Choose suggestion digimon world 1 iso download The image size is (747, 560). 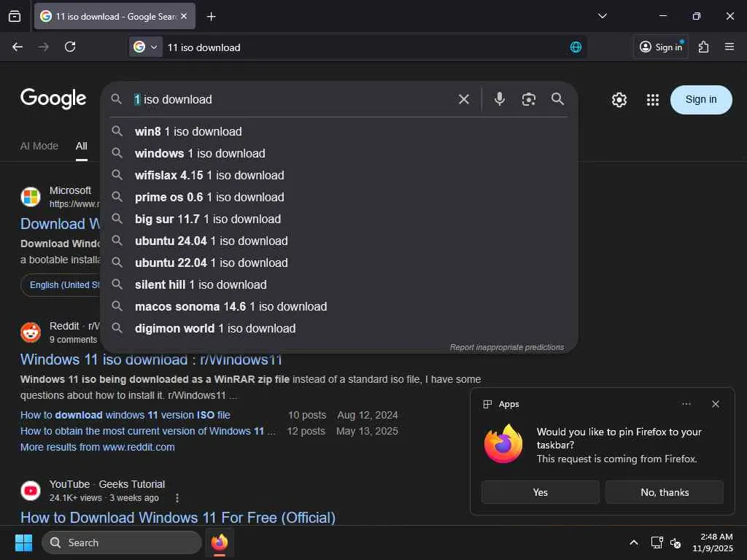click(x=339, y=329)
